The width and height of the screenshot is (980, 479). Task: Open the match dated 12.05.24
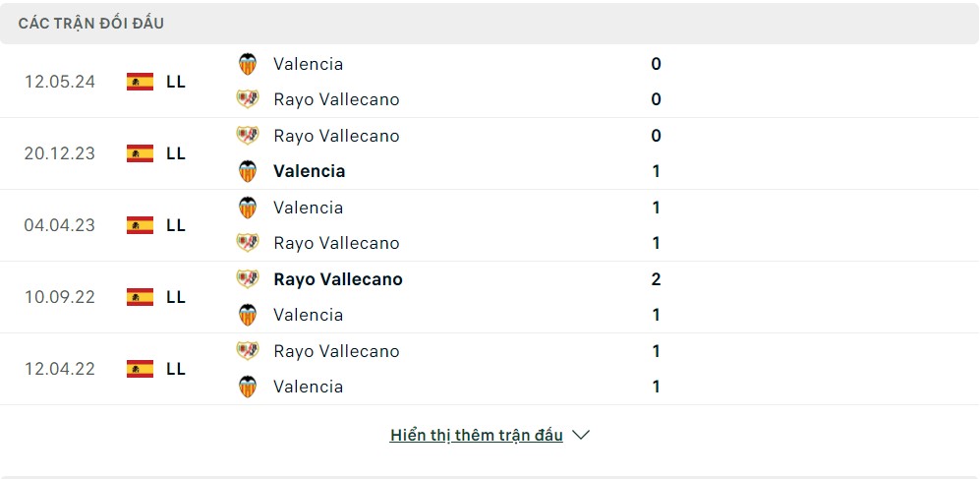point(60,82)
